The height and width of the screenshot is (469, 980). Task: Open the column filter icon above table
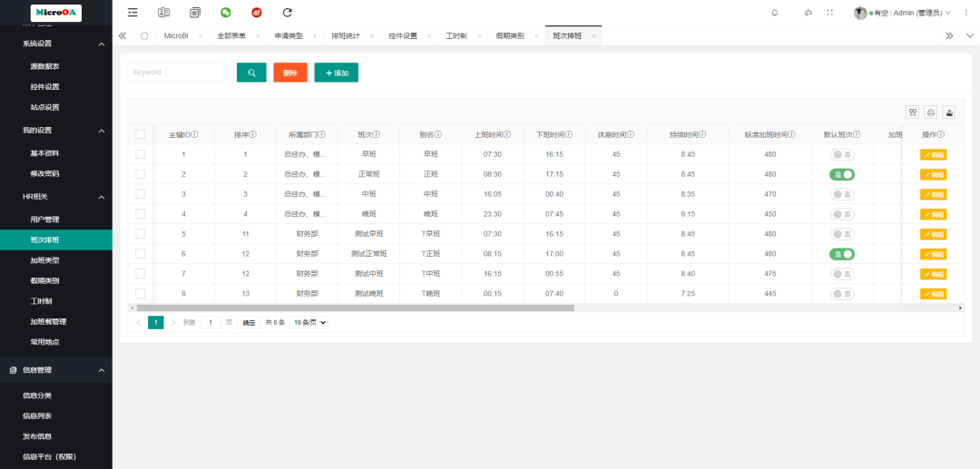click(x=913, y=112)
